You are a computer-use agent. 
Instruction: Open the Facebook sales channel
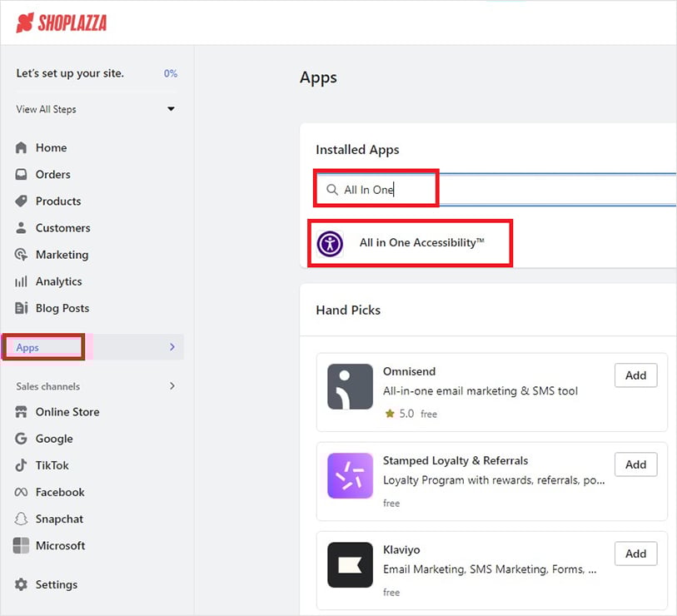(60, 492)
